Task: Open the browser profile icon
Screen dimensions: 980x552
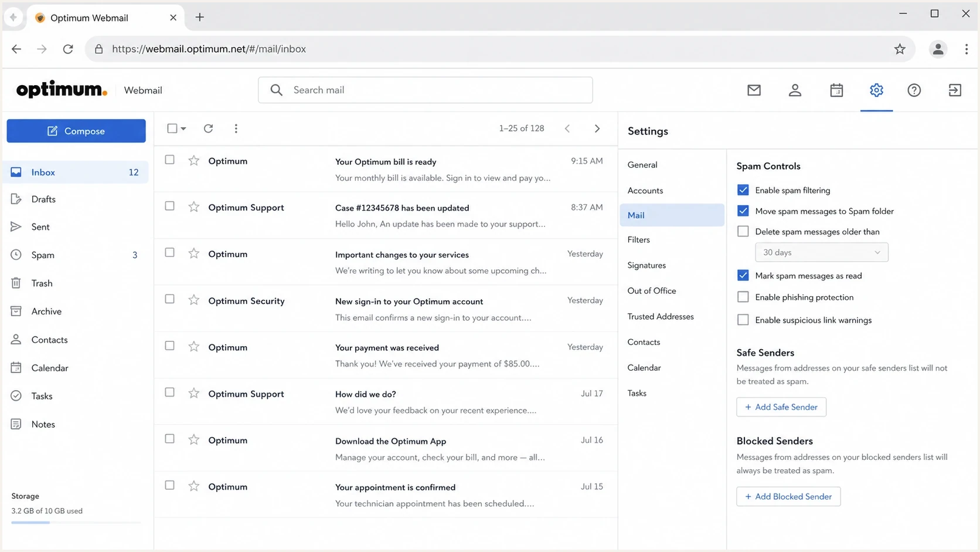Action: pyautogui.click(x=938, y=49)
